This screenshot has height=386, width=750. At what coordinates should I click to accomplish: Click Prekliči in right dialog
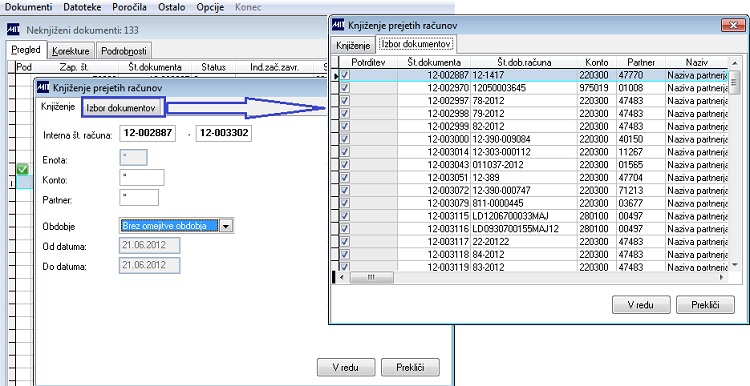coord(706,305)
